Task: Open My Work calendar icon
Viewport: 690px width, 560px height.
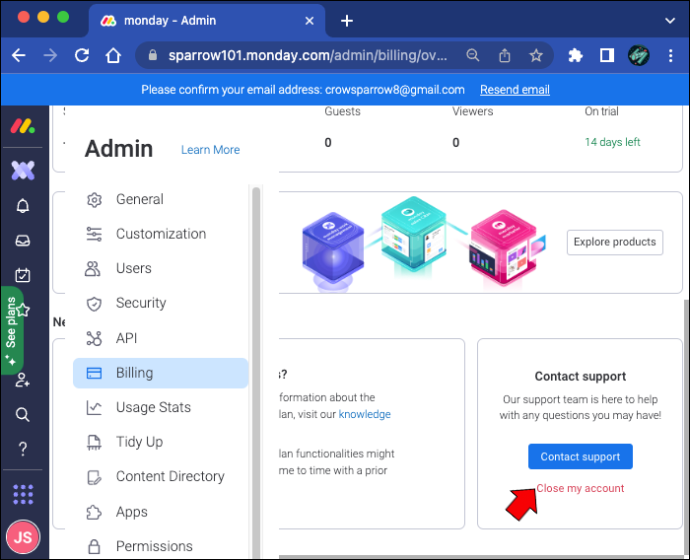Action: (23, 275)
